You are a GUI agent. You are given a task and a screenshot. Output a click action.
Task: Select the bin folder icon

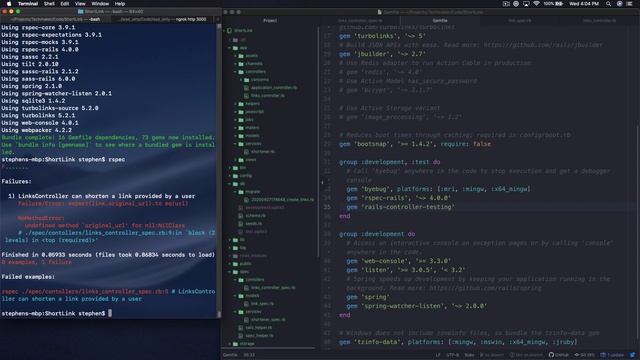click(x=235, y=168)
